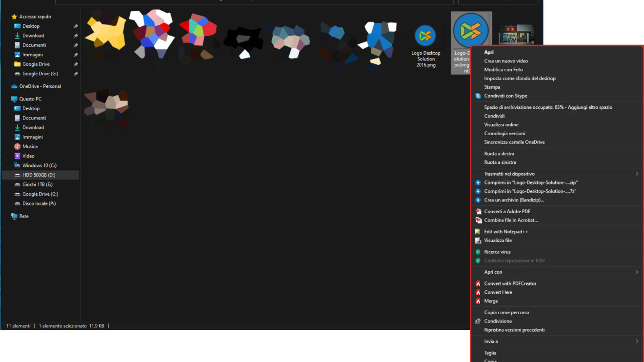Click the 11 elementi status bar text
The width and height of the screenshot is (644, 362).
(19, 326)
